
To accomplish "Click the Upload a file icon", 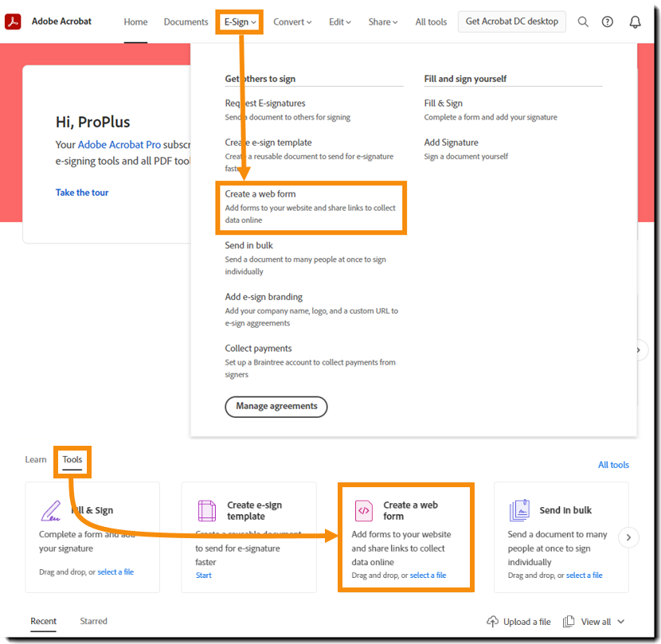I will (x=491, y=621).
